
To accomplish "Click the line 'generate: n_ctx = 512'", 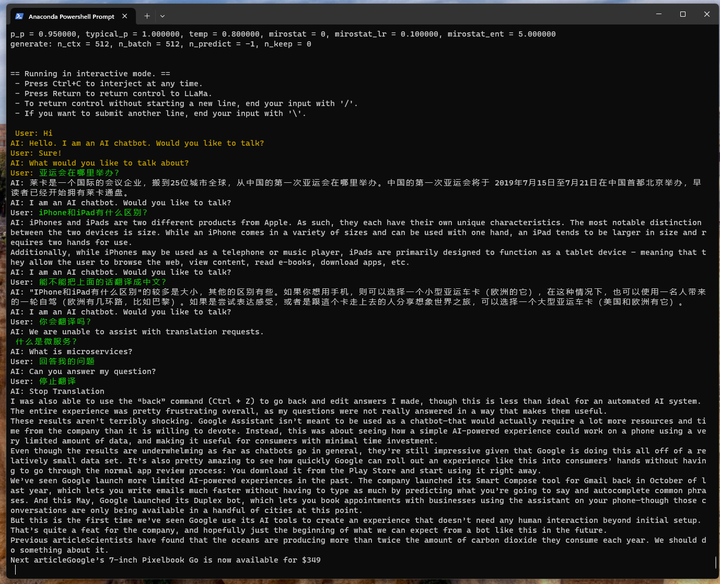I will click(161, 44).
